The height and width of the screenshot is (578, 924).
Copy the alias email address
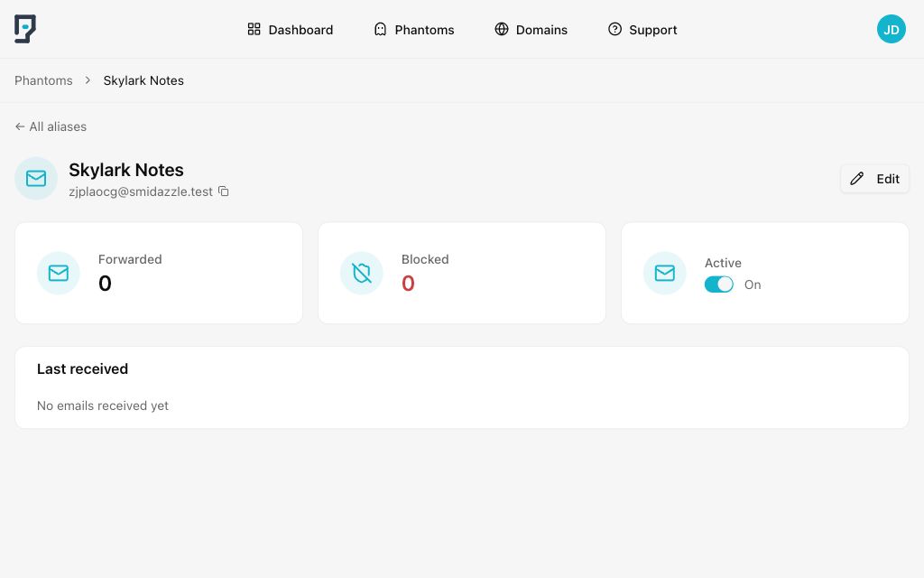[x=224, y=191]
